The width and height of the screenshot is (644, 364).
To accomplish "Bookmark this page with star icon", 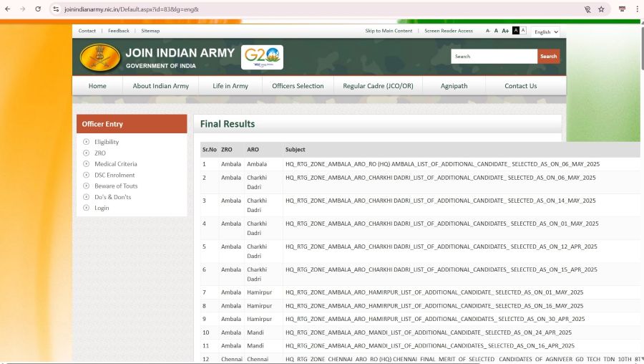I will [601, 9].
